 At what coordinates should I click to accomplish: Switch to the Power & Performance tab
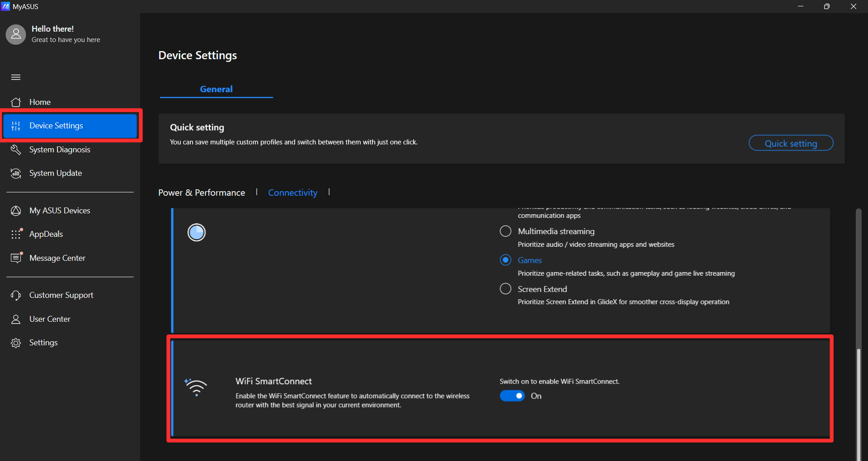coord(201,193)
